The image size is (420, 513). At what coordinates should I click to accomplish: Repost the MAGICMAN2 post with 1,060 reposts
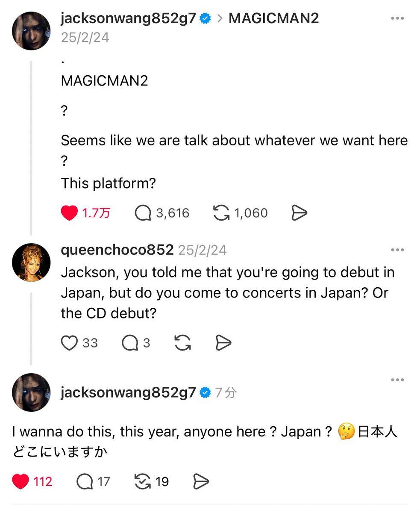221,213
